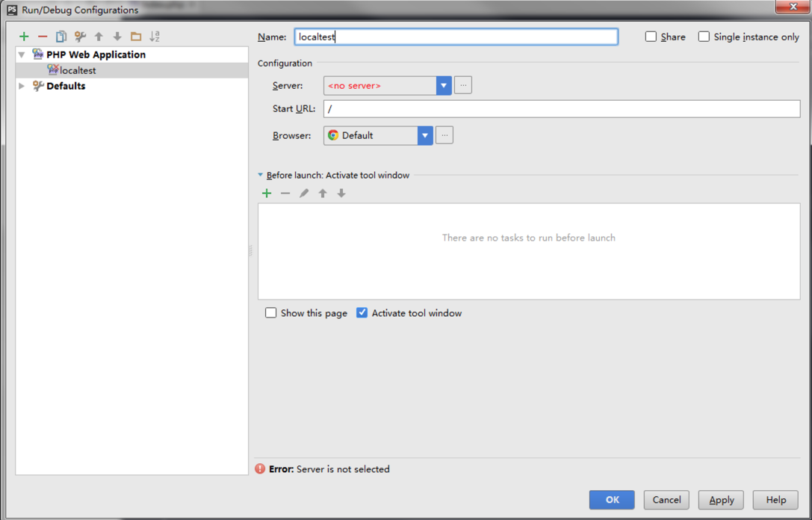
Task: Add a new run configuration
Action: (24, 37)
